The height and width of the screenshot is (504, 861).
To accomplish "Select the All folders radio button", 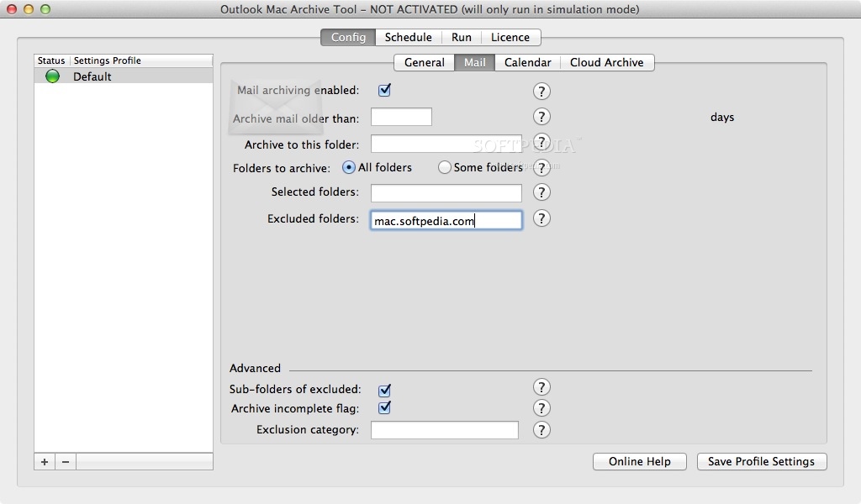I will tap(349, 167).
